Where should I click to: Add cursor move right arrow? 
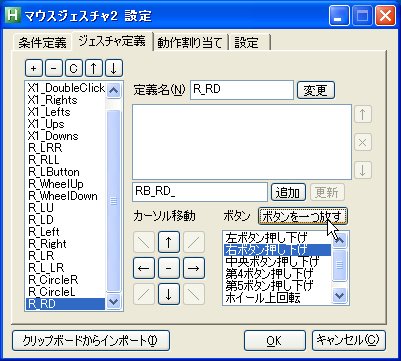194,268
